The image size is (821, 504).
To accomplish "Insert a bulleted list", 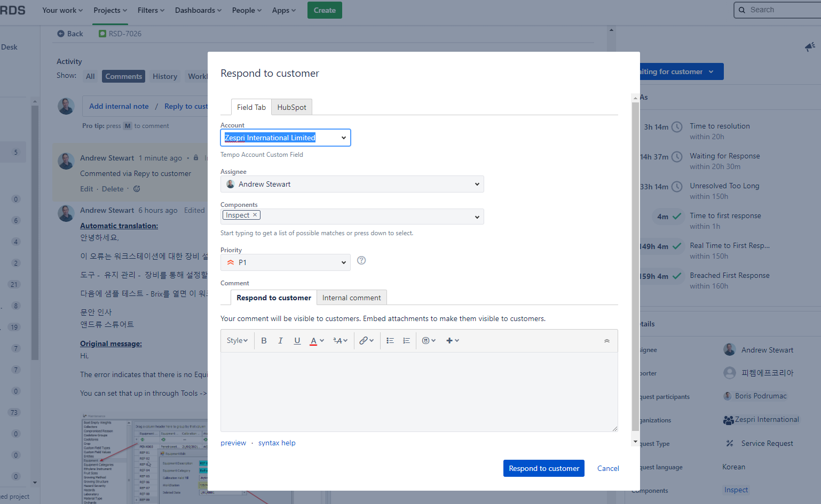I will pyautogui.click(x=390, y=341).
